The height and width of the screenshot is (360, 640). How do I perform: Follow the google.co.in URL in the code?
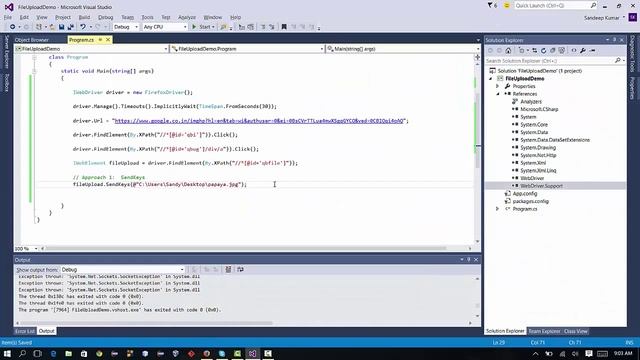260,121
